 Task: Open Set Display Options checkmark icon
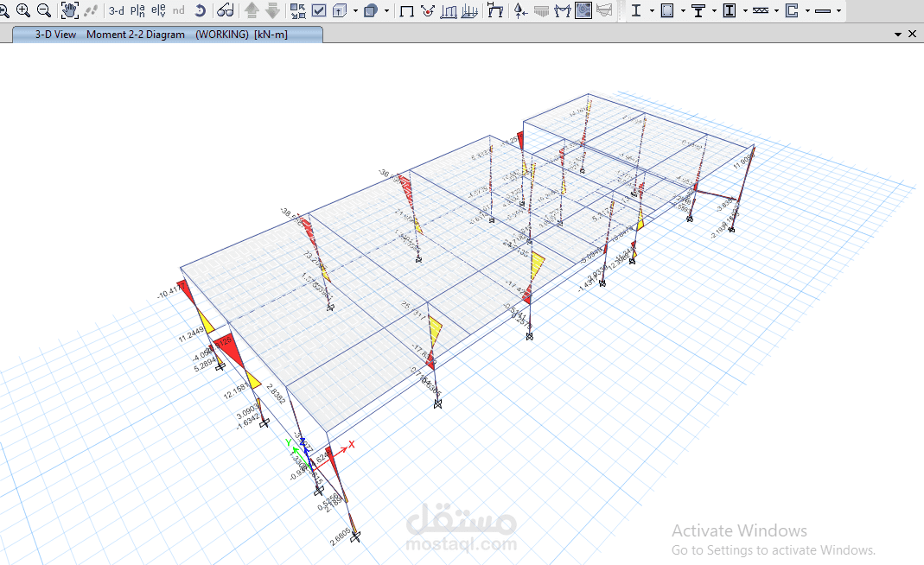(319, 10)
